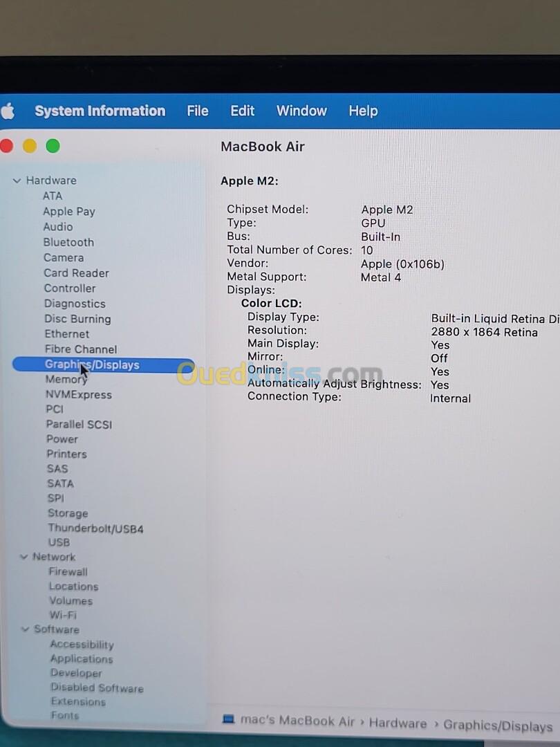Select USB in the sidebar
The width and height of the screenshot is (560, 747).
(59, 543)
